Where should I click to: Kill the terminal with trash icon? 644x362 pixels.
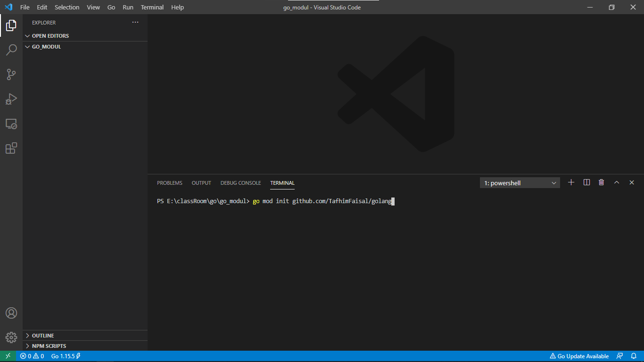click(x=601, y=182)
